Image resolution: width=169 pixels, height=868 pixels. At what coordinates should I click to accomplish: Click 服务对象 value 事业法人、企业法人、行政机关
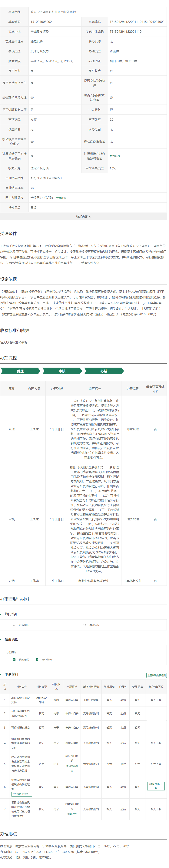tap(51, 61)
